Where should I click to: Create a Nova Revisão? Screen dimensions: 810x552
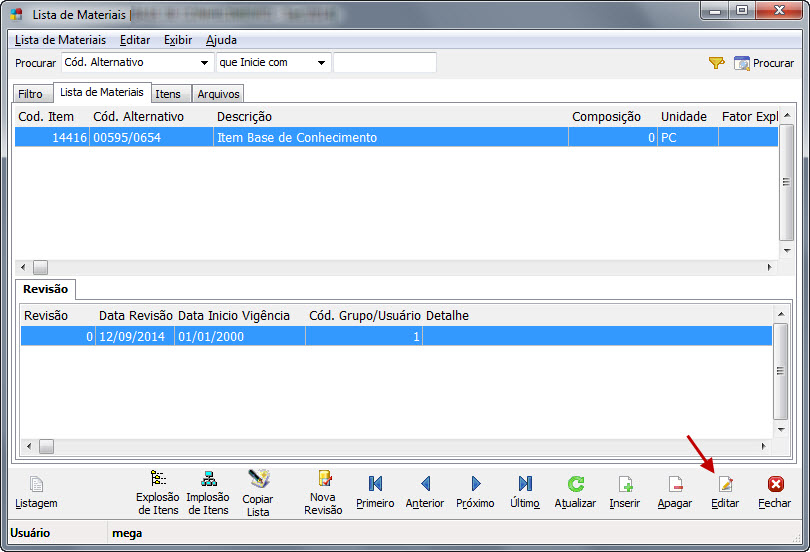(x=323, y=479)
